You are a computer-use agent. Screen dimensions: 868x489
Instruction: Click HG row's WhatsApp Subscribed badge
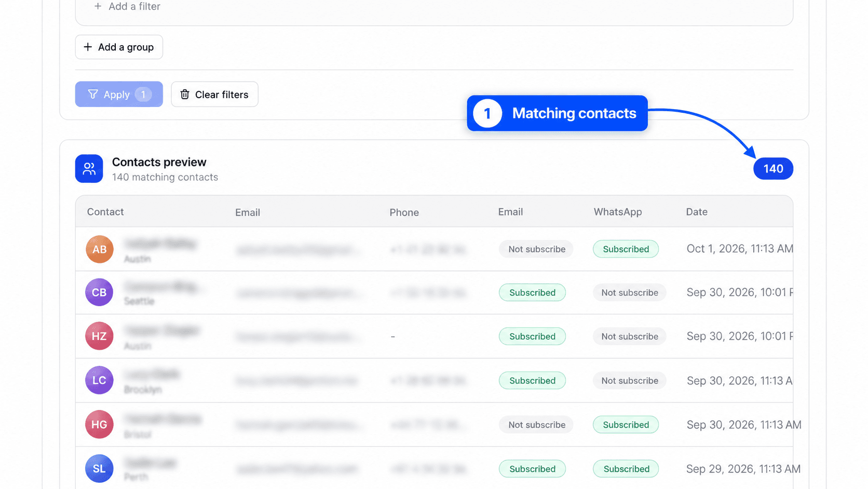[x=626, y=425]
